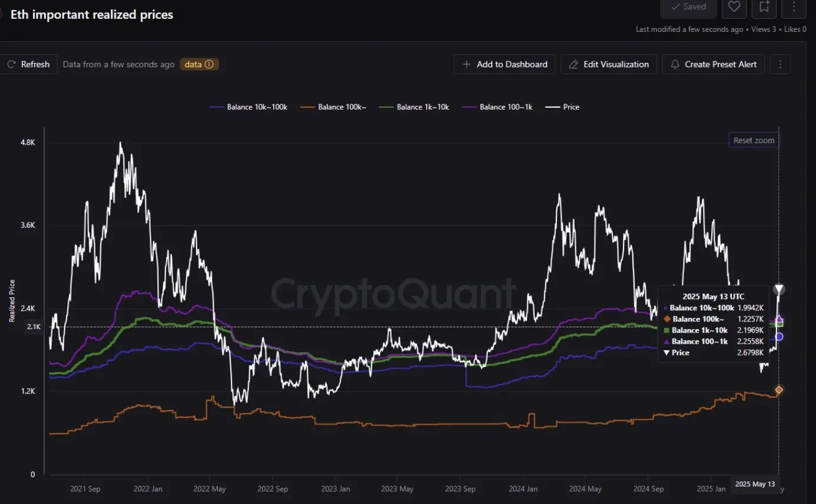Open the data info (i) badge
This screenshot has width=816, height=504.
(209, 64)
